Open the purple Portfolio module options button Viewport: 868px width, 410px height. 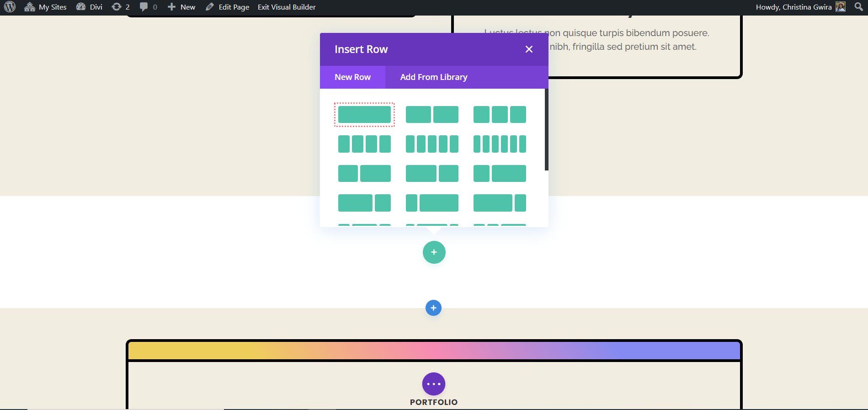pos(433,384)
